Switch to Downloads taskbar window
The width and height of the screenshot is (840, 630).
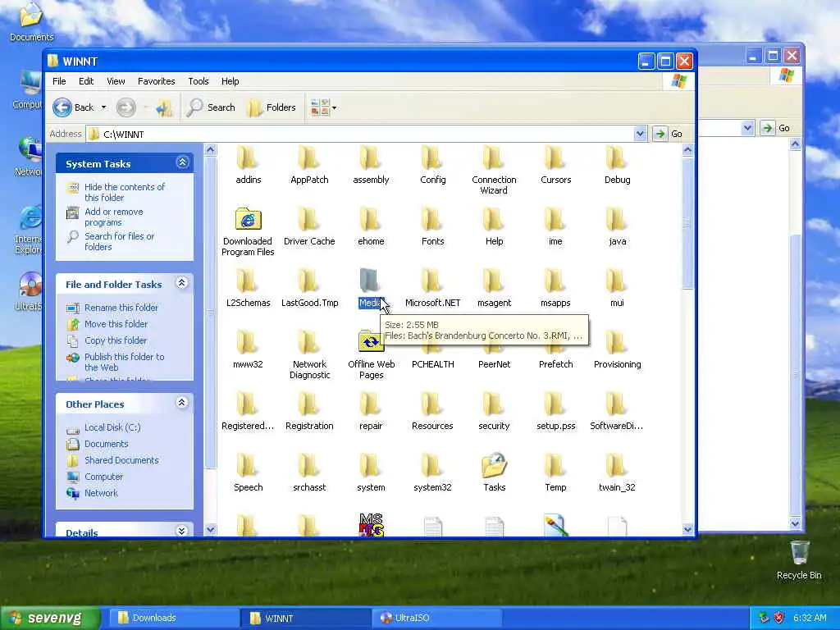click(175, 619)
